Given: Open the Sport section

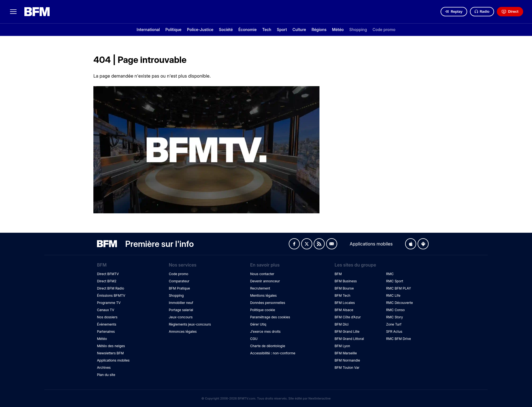Looking at the screenshot, I should point(282,30).
